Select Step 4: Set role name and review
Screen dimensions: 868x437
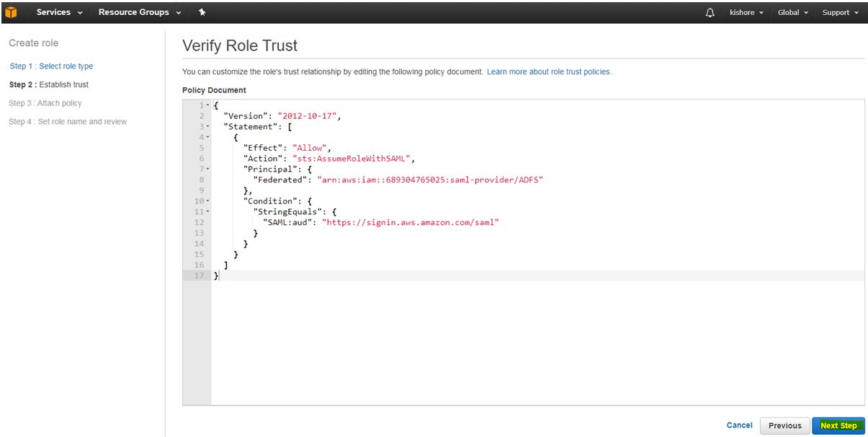tap(68, 122)
